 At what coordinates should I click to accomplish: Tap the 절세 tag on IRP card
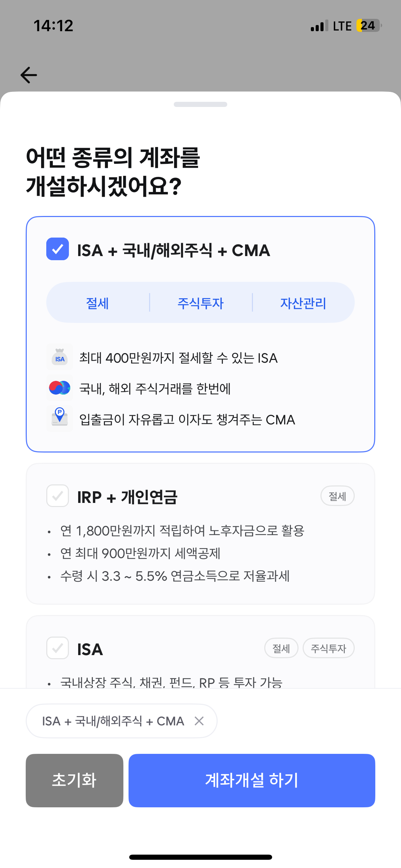click(337, 496)
